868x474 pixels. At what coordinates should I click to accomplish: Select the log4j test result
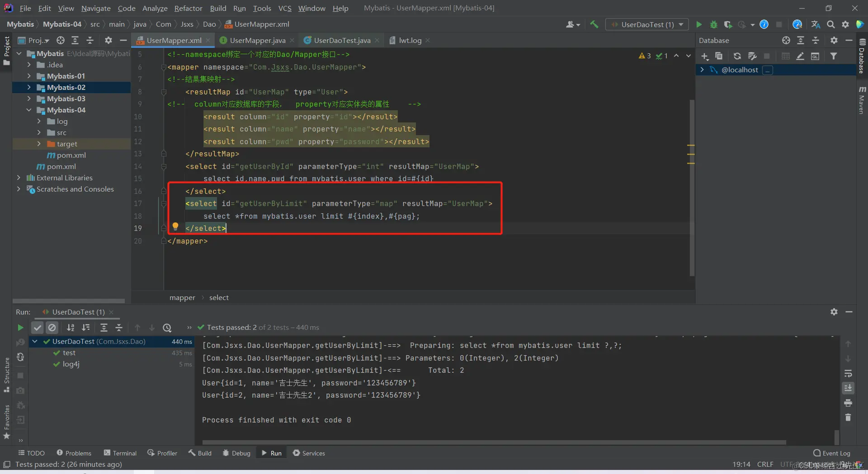(71, 364)
